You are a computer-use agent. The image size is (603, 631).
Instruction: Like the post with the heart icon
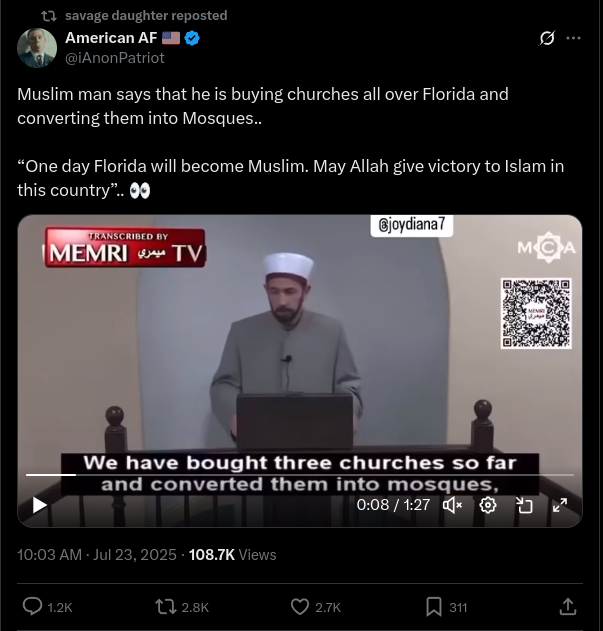click(300, 607)
